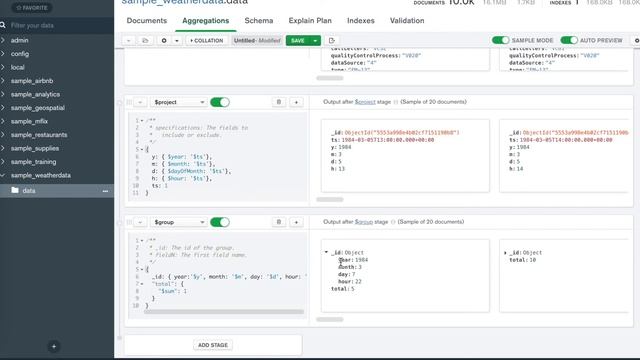Viewport: 640px width, 360px height.
Task: Expand _id Object in second $group result
Action: pyautogui.click(x=505, y=253)
